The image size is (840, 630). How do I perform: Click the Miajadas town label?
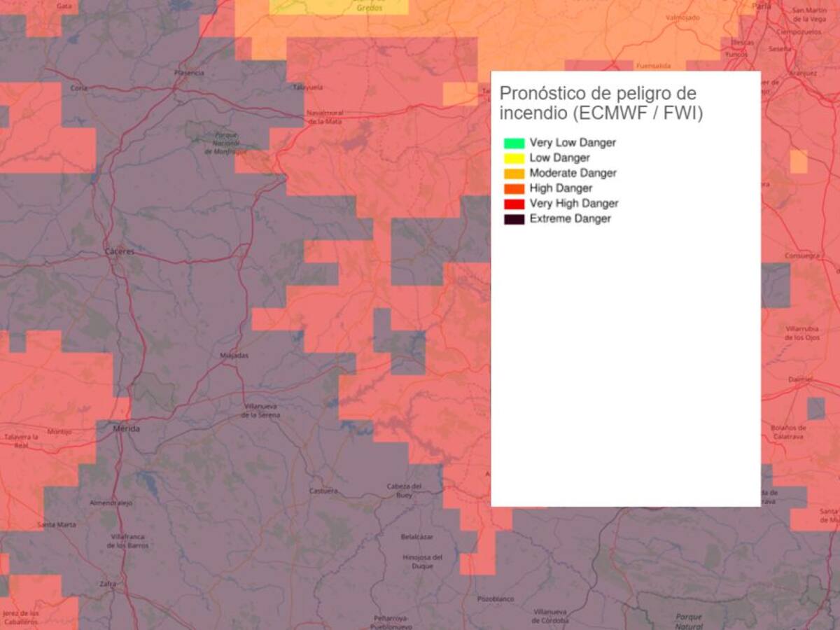point(234,355)
